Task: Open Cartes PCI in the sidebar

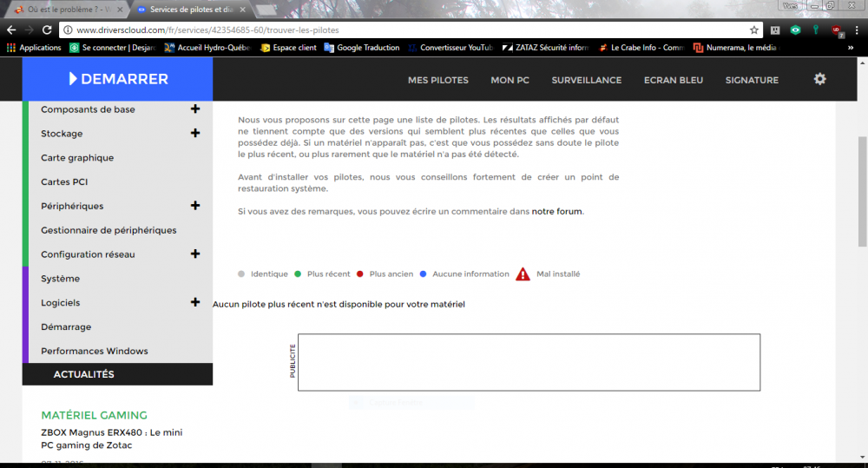Action: (64, 181)
